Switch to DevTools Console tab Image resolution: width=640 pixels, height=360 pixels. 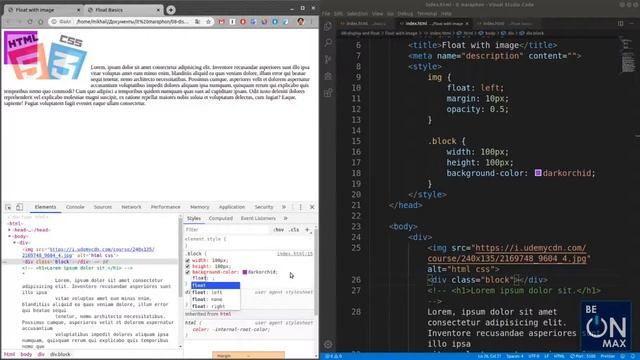[75, 207]
